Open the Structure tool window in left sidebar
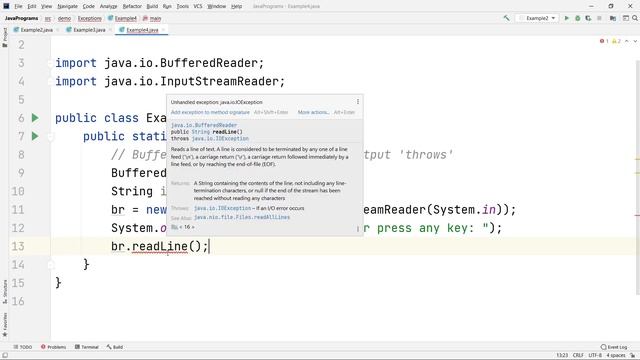Viewport: 640px width, 360px height. click(5, 292)
